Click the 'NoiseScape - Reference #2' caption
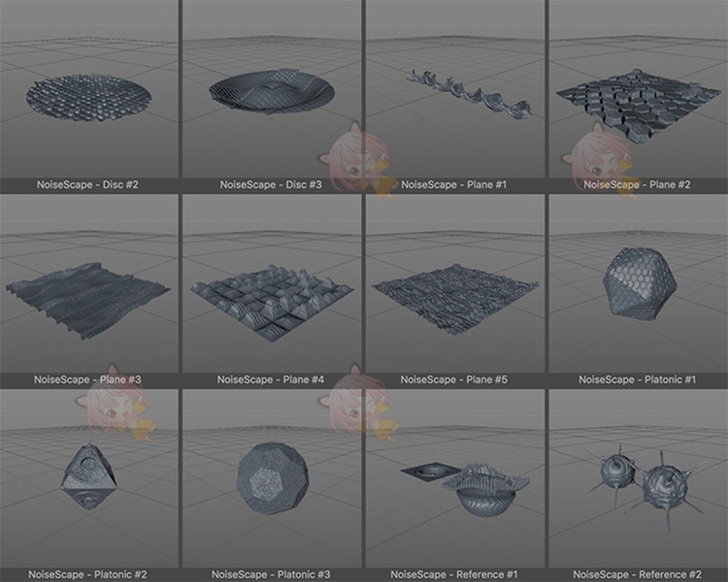The image size is (728, 582). tap(637, 574)
